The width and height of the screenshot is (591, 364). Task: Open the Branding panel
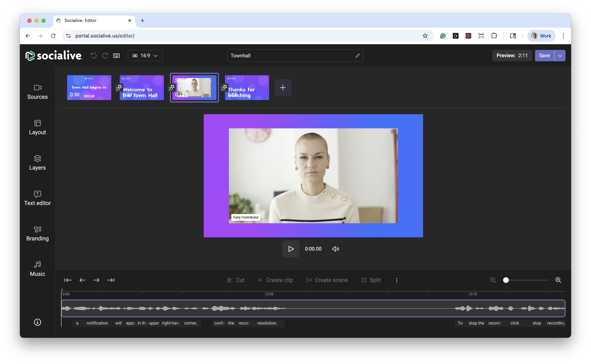tap(37, 233)
